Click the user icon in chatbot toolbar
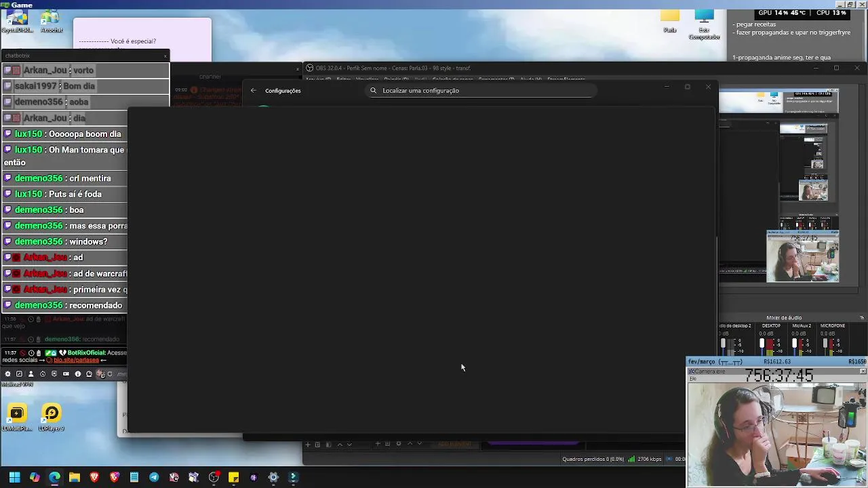The image size is (868, 488). point(31,374)
